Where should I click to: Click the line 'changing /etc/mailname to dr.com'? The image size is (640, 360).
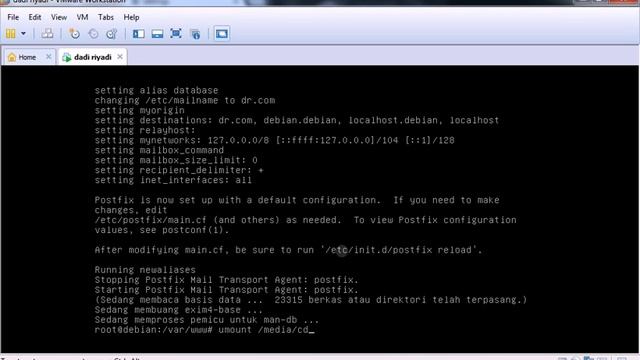pyautogui.click(x=185, y=100)
